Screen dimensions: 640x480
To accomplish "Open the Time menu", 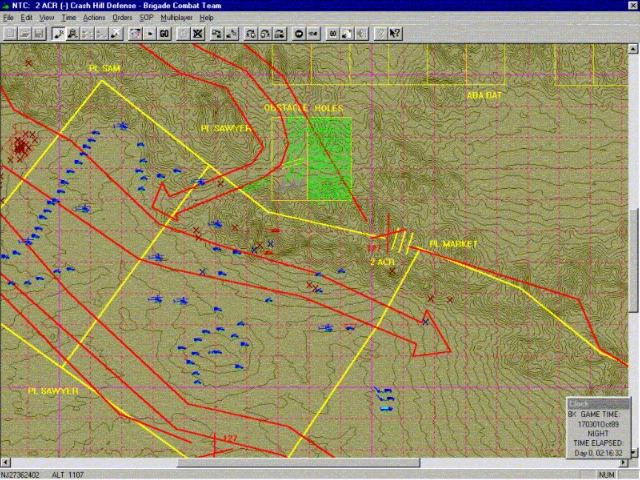I will coord(68,18).
